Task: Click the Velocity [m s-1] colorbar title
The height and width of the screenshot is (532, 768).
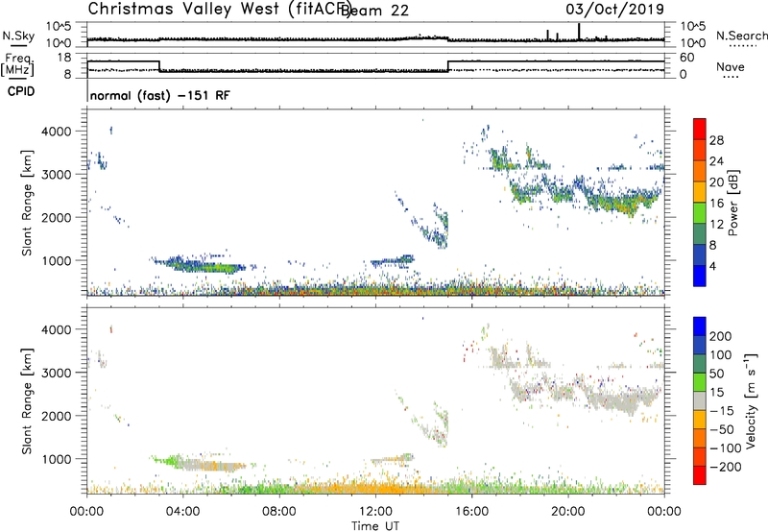Action: coord(750,400)
